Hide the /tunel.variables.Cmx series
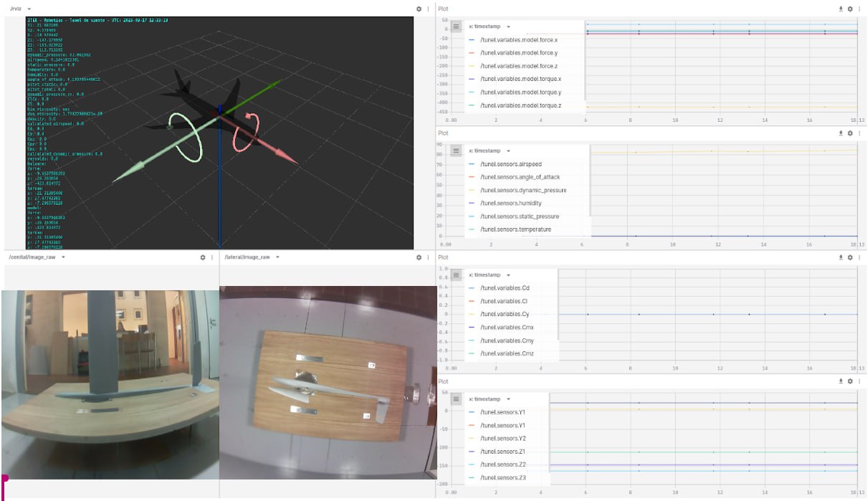868x501 pixels. (x=507, y=327)
